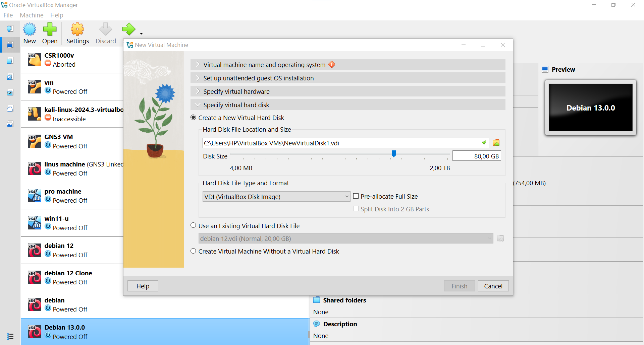Click the Disk Size slider handle
This screenshot has height=345, width=644.
pos(394,154)
